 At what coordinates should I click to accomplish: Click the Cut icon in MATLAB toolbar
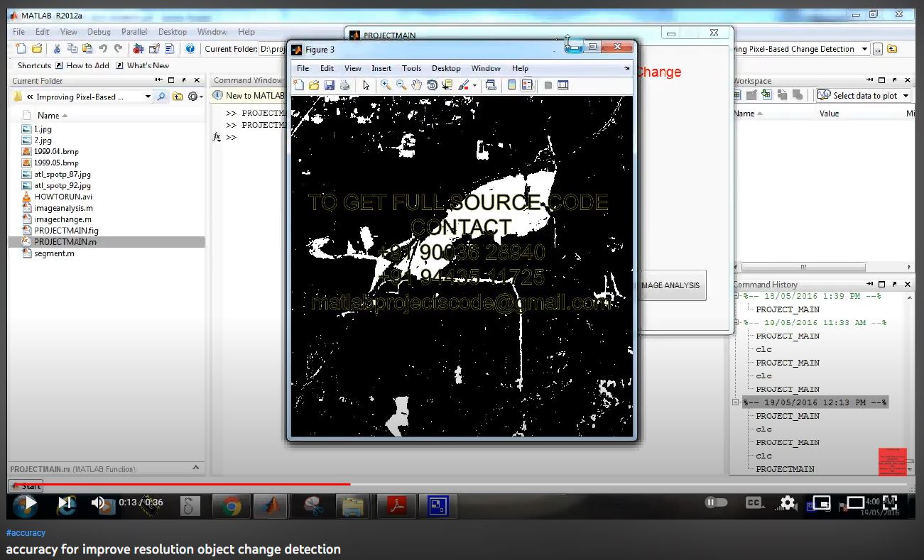click(x=57, y=49)
